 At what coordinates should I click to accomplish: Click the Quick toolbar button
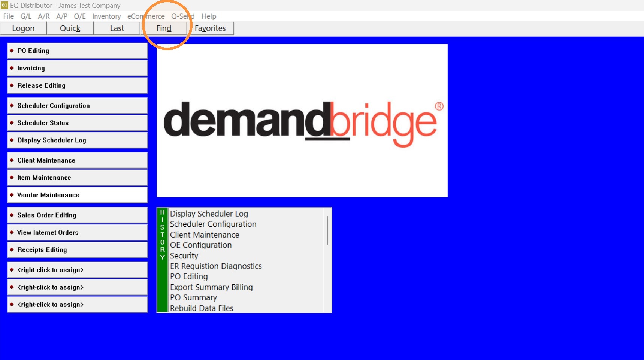[x=70, y=28]
